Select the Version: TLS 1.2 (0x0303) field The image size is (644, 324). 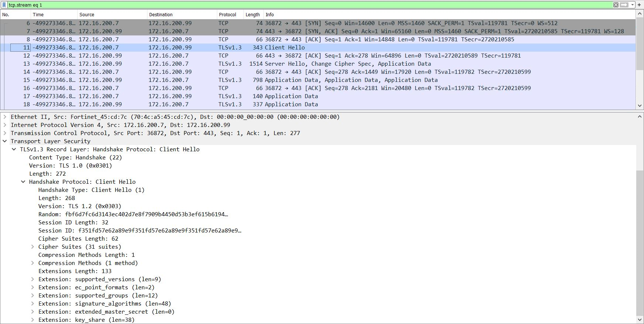[x=80, y=206]
